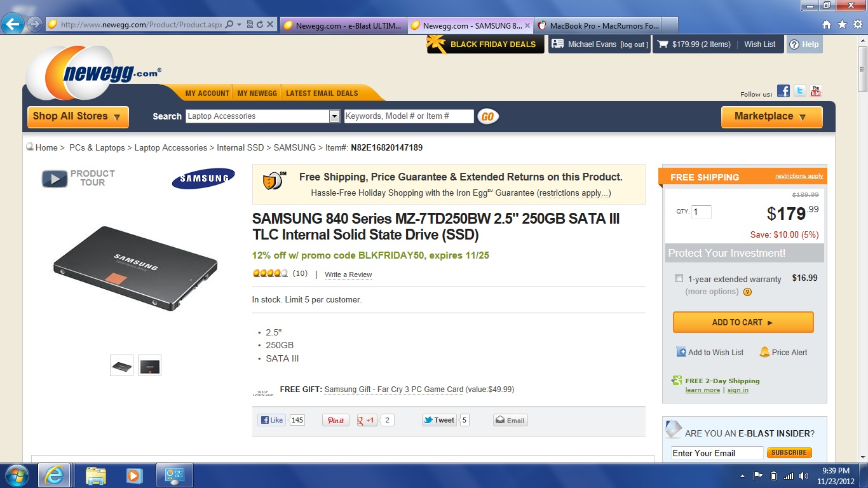Click learn more under Free 2-Day Shipping
The image size is (868, 488).
[703, 390]
